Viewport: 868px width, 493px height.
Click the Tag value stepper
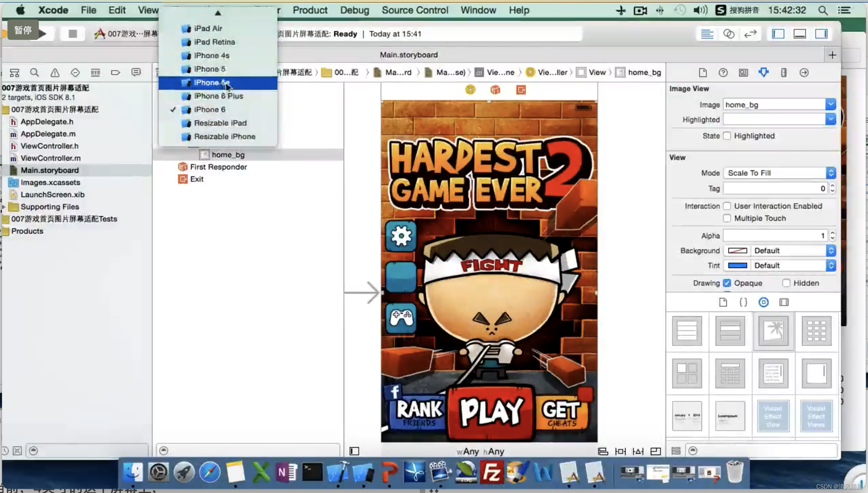(833, 188)
